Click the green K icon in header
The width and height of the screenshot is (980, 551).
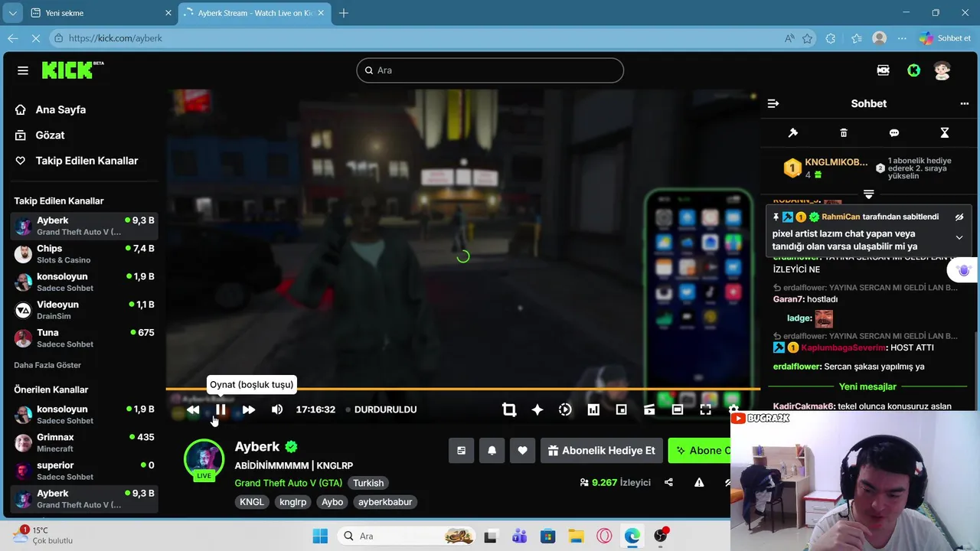click(x=913, y=70)
